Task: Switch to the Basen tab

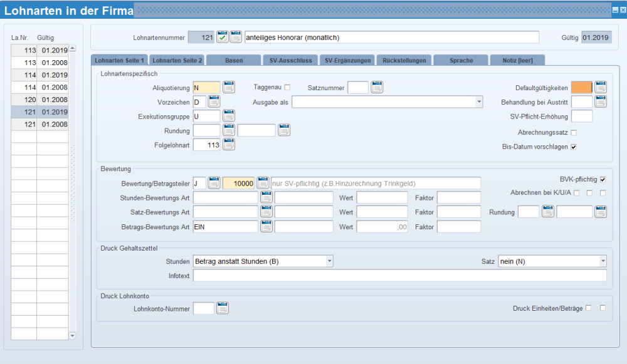Action: 234,60
